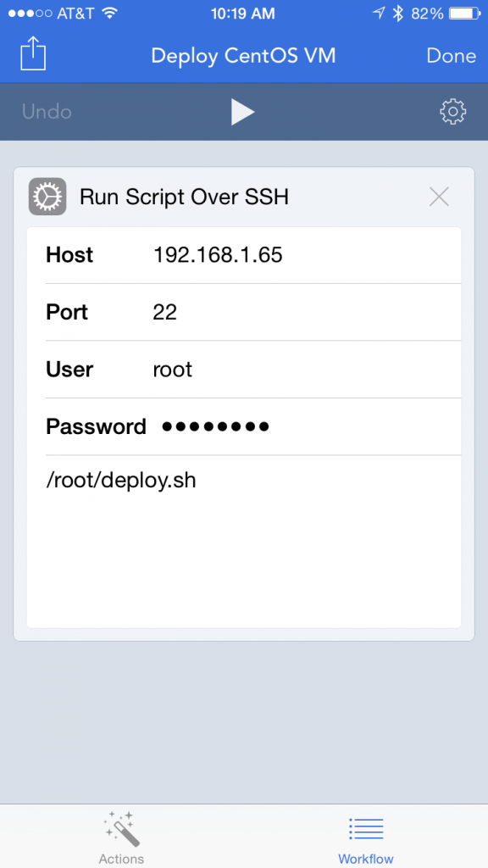This screenshot has width=488, height=868.
Task: Remove the Run Script Over SSH action
Action: click(439, 197)
